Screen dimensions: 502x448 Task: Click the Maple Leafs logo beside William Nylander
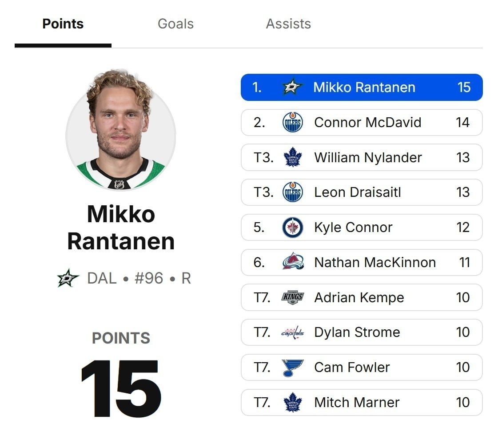[x=293, y=157]
